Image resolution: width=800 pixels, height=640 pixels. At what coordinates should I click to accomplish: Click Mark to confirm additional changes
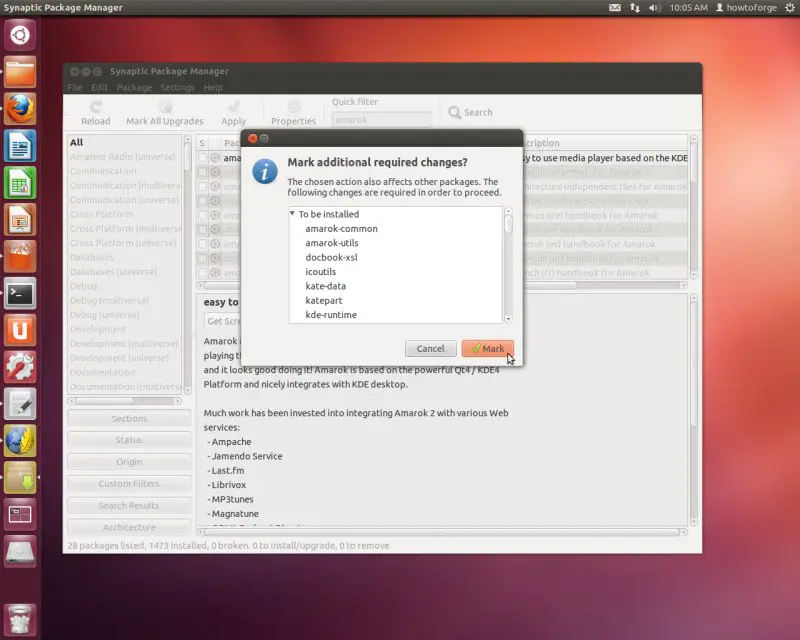point(488,349)
